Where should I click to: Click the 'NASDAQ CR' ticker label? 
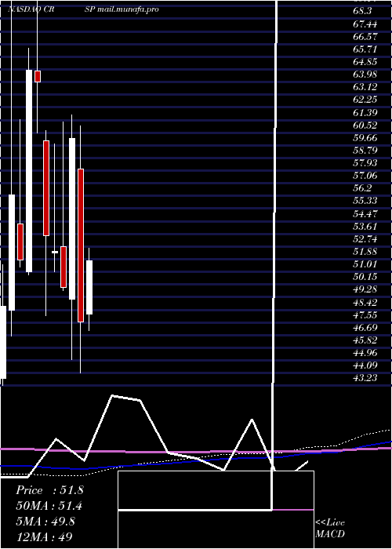pyautogui.click(x=30, y=9)
